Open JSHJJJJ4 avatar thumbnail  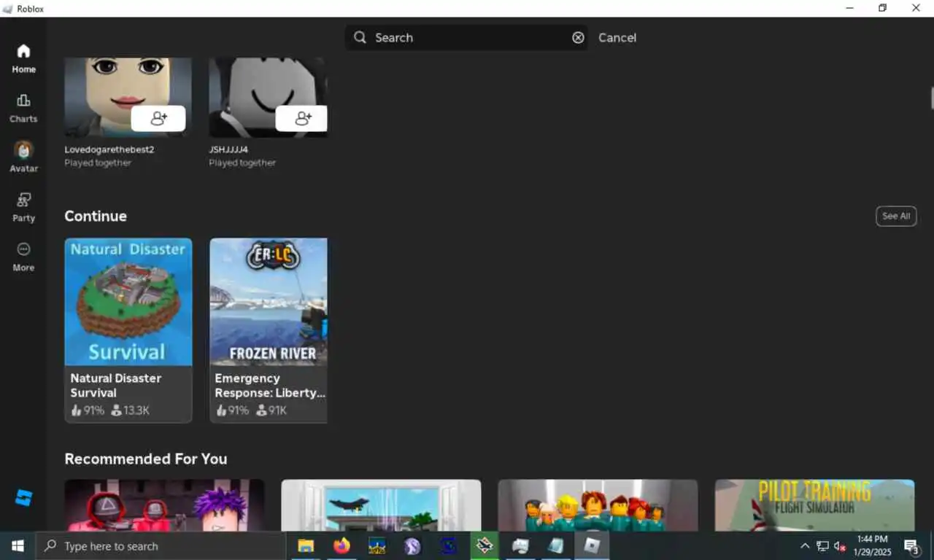point(268,98)
